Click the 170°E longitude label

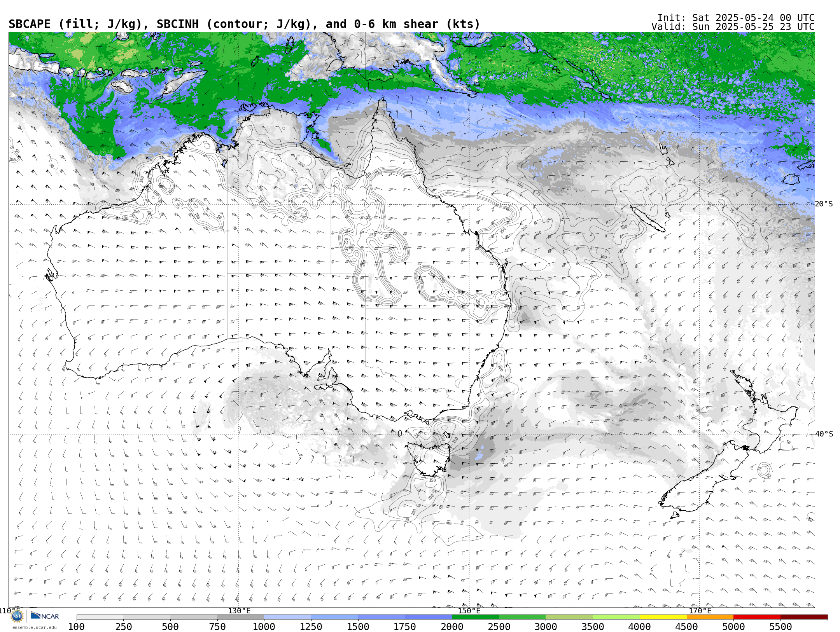700,611
